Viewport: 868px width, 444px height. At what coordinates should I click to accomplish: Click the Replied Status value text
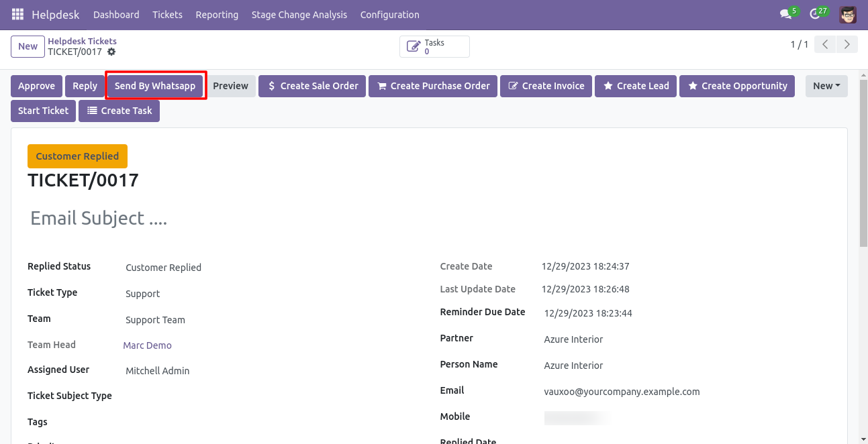click(163, 268)
